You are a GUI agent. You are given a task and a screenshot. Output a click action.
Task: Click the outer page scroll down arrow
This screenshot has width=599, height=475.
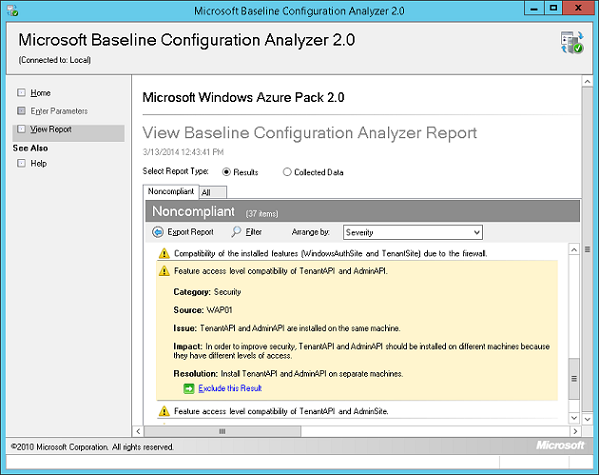588,419
